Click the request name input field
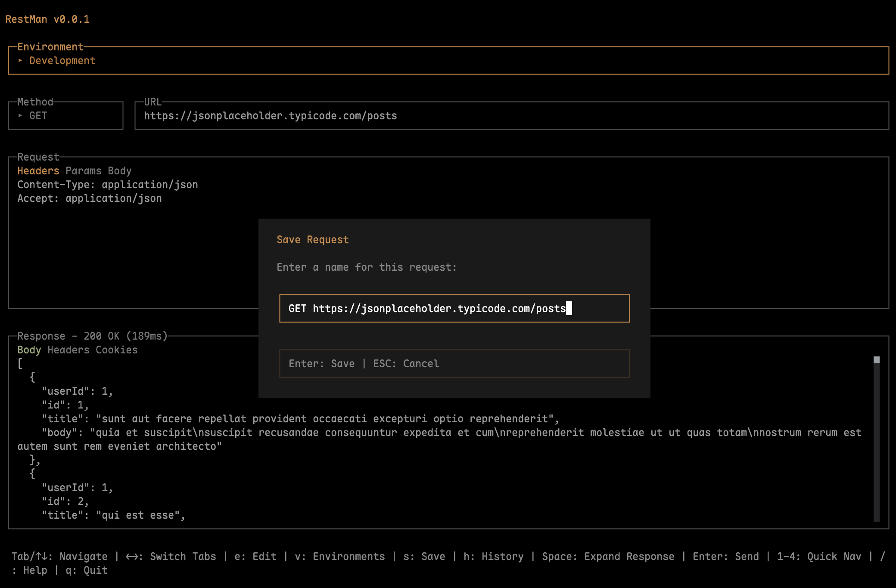The width and height of the screenshot is (896, 588). point(454,308)
